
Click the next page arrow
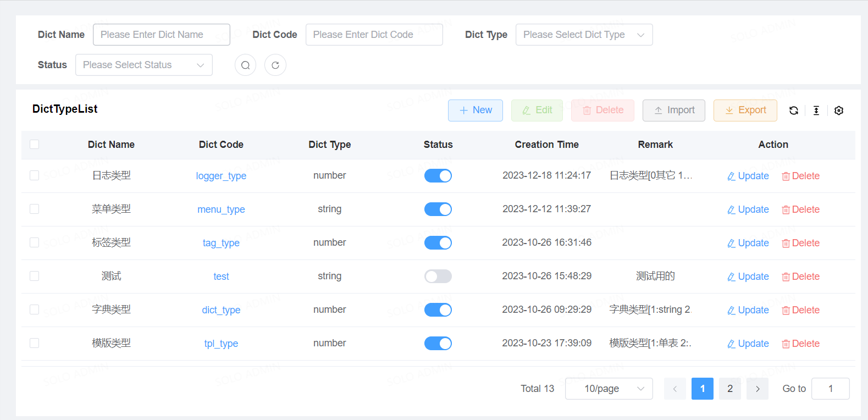(x=757, y=389)
